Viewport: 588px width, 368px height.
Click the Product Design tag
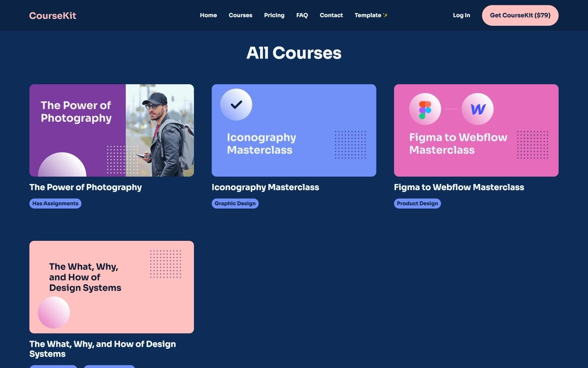click(x=417, y=203)
